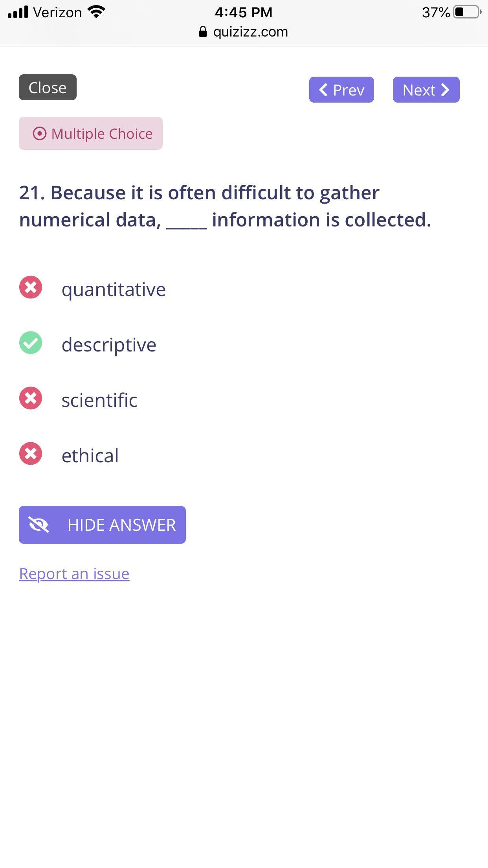Tap the red X icon beside scientific
Viewport: 488px width, 868px height.
(x=31, y=398)
